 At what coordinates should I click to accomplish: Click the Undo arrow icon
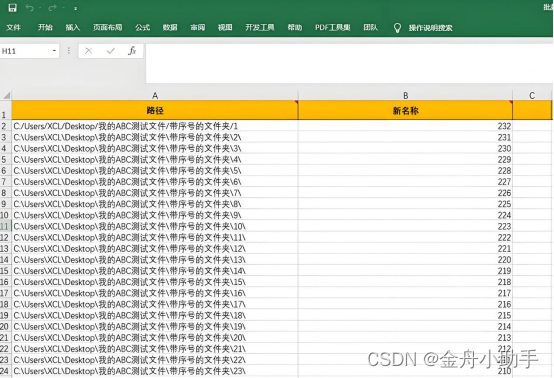pos(30,8)
